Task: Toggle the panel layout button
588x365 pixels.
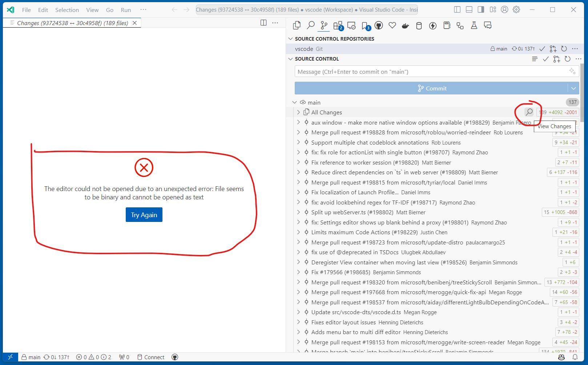Action: click(469, 9)
